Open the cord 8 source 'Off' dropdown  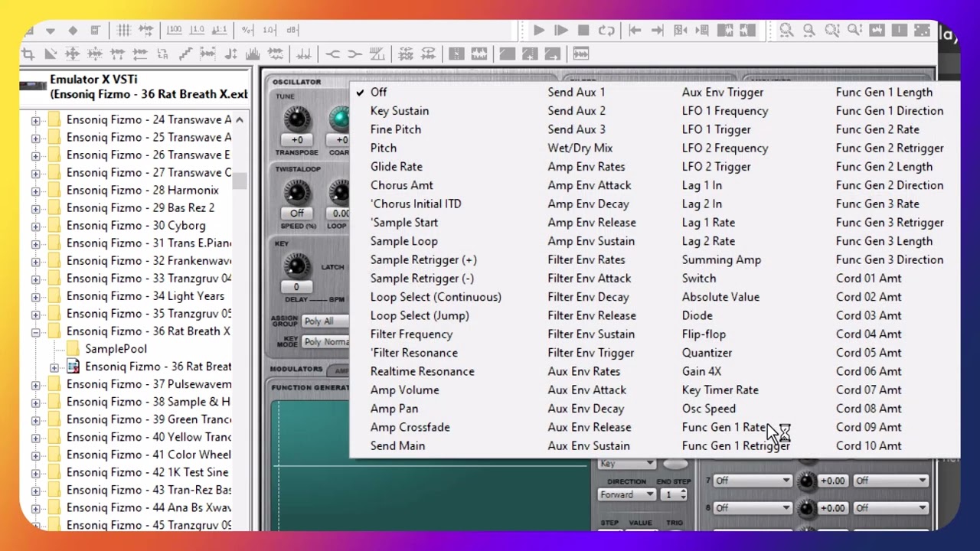tap(752, 508)
